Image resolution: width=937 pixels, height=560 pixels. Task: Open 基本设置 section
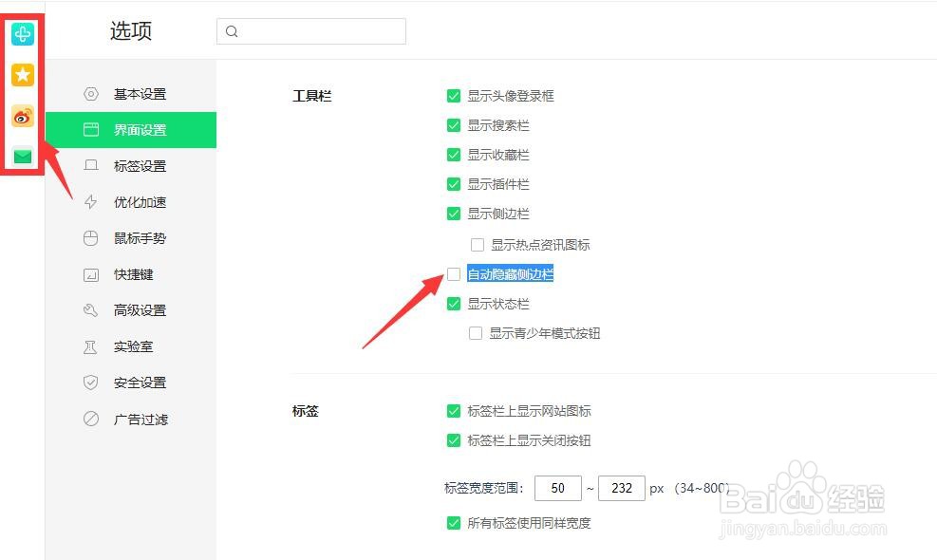pos(131,94)
